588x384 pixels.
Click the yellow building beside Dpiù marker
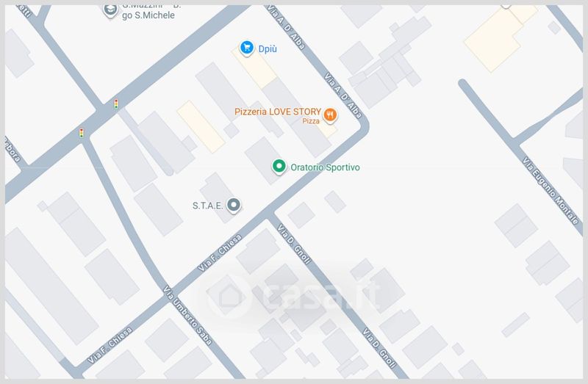click(x=254, y=68)
